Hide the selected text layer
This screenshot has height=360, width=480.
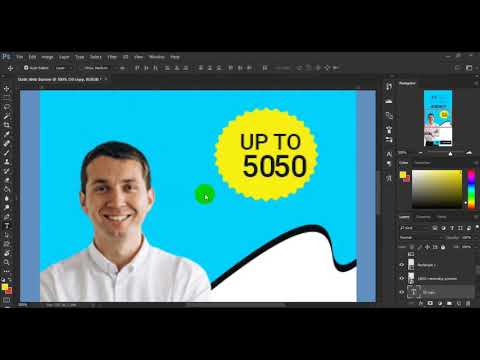(x=402, y=292)
